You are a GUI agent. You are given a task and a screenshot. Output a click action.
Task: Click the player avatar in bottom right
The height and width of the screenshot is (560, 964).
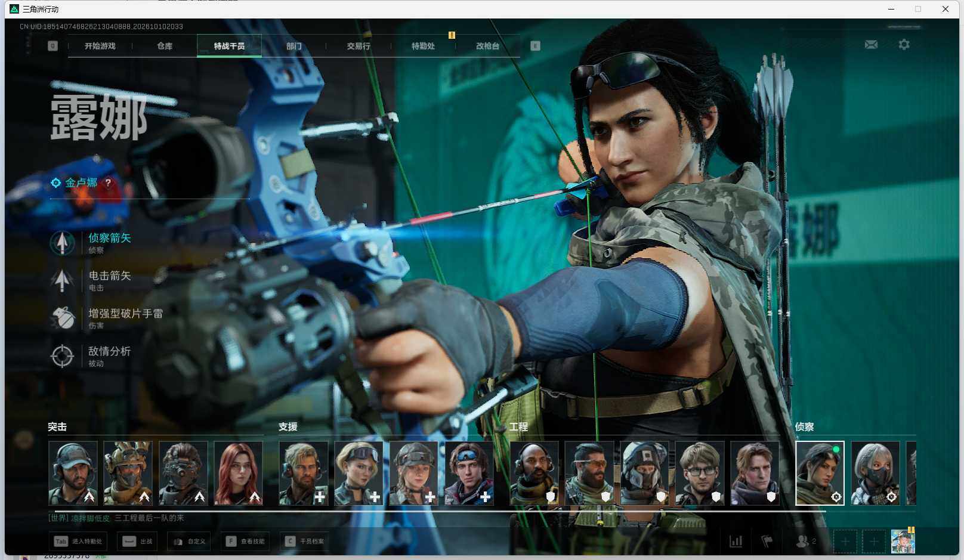[x=903, y=541]
